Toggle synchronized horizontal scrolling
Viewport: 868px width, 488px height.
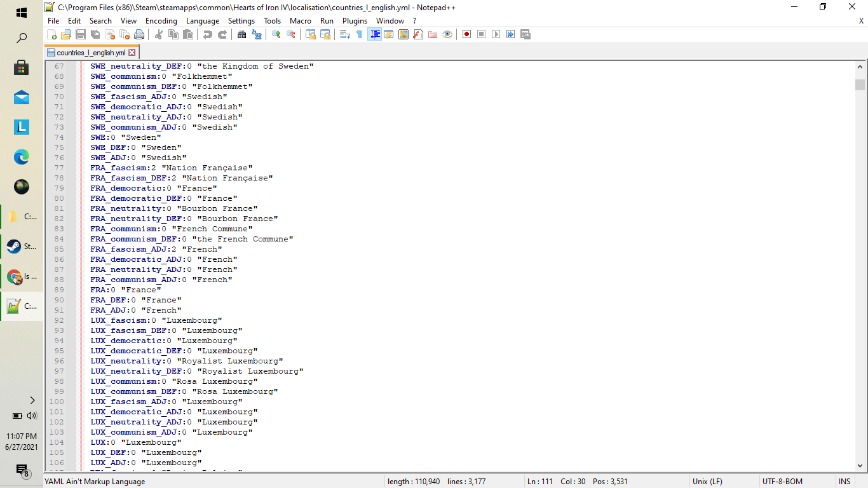325,34
